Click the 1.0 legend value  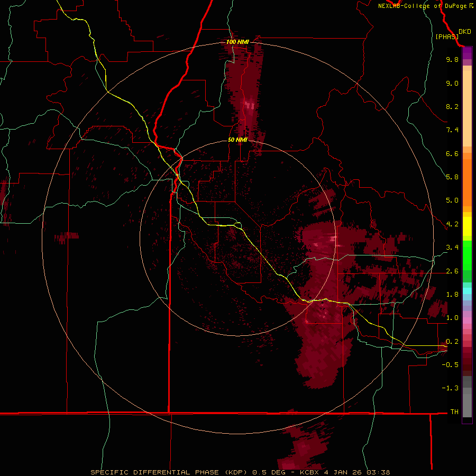point(452,318)
